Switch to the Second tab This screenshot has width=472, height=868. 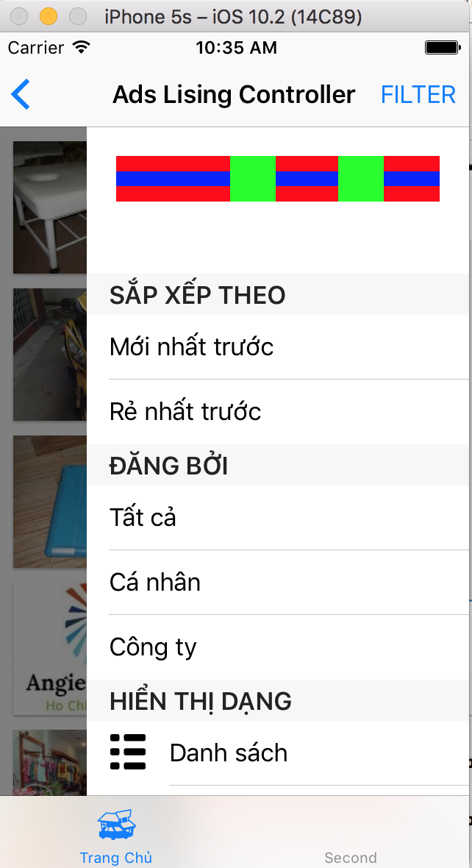(351, 832)
